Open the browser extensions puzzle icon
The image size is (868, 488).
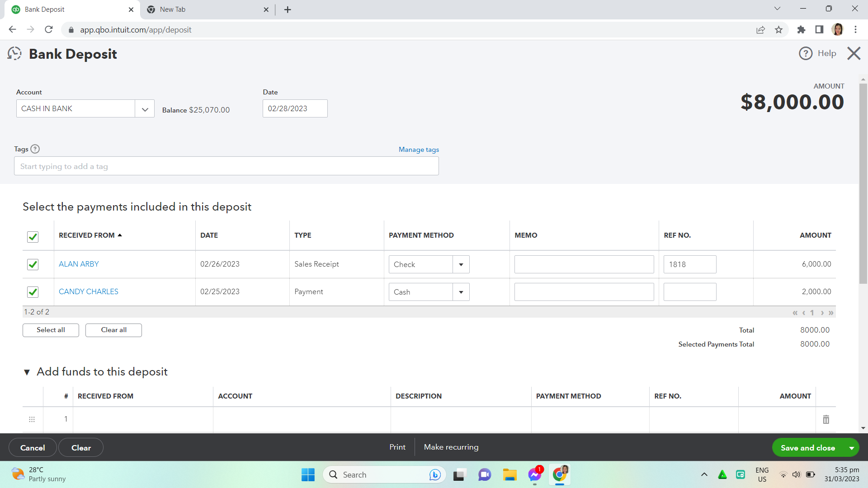pyautogui.click(x=801, y=29)
